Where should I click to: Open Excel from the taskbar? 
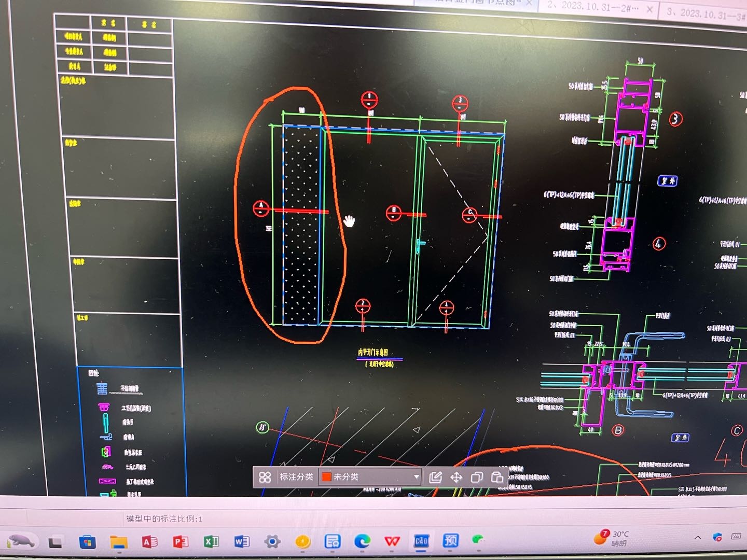coord(211,542)
